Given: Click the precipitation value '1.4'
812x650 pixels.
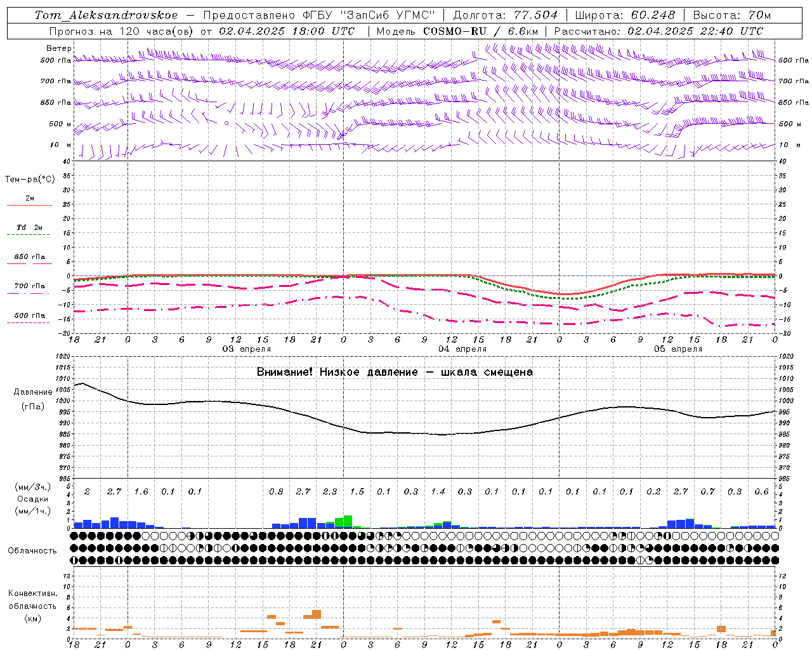Looking at the screenshot, I should click(x=438, y=492).
